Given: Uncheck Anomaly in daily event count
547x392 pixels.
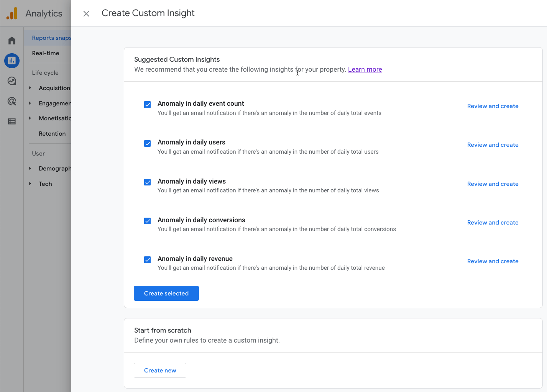Looking at the screenshot, I should pos(148,104).
